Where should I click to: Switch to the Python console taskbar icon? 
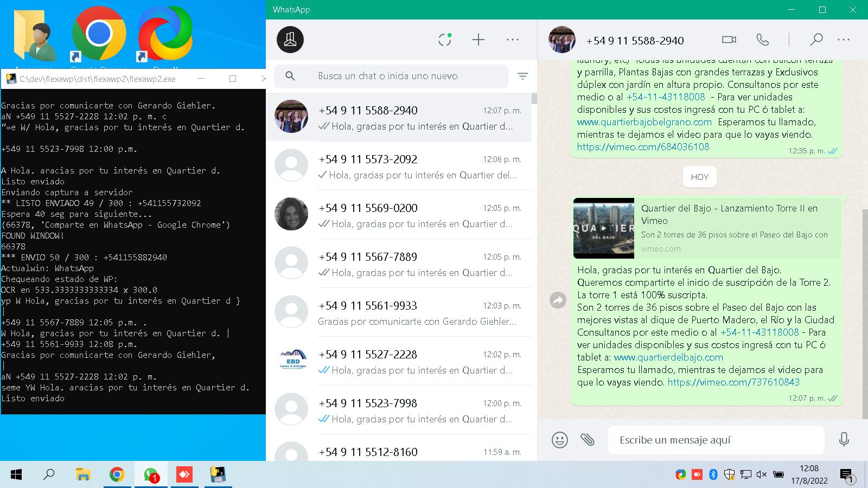tap(218, 475)
